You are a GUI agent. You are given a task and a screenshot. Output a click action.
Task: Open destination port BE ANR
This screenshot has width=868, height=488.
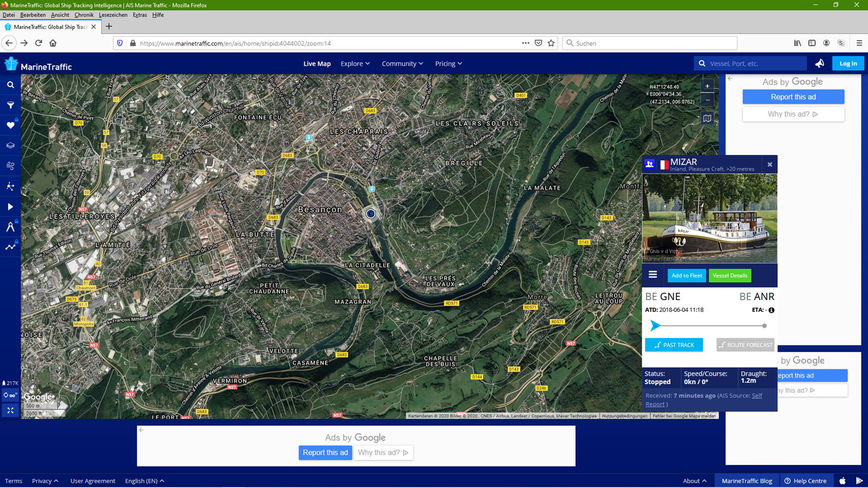coord(757,297)
